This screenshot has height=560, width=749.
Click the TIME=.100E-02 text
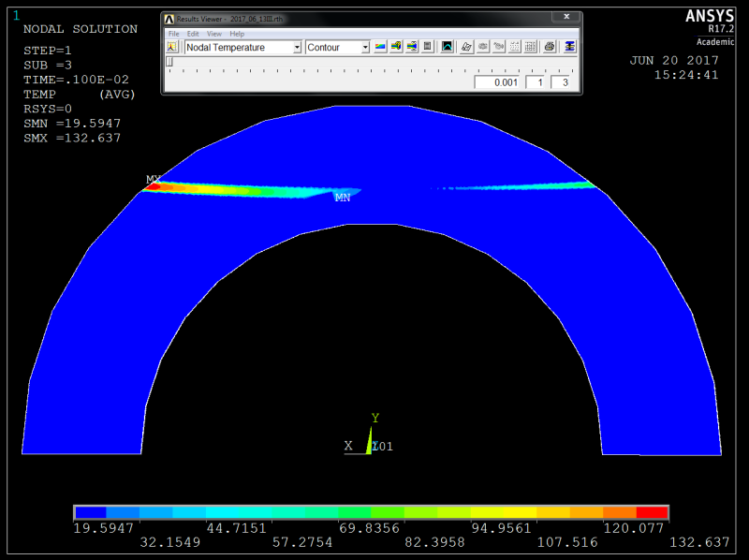77,80
